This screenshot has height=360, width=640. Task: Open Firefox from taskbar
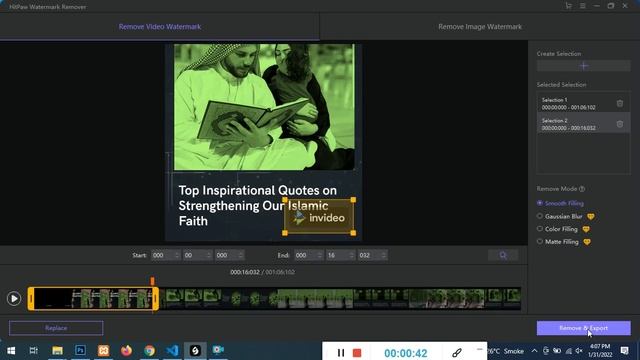(127, 351)
